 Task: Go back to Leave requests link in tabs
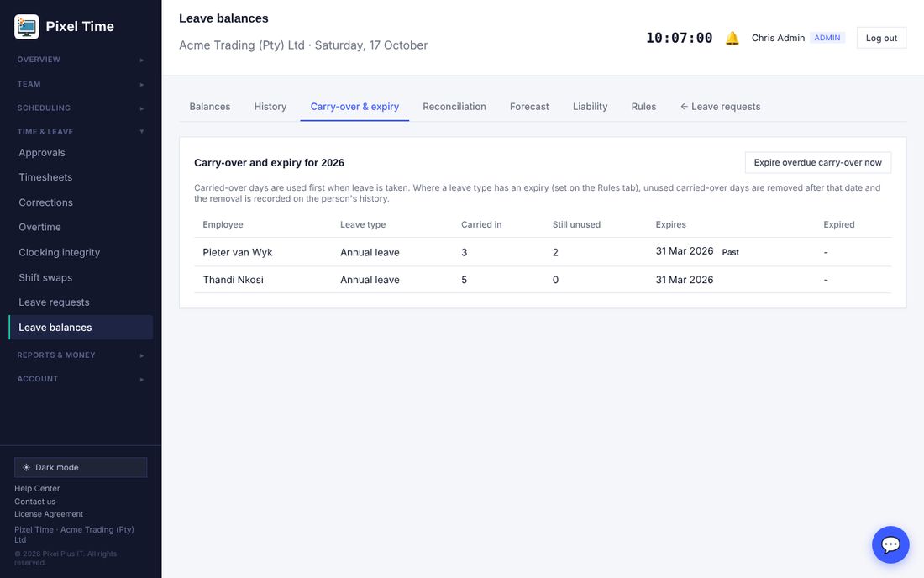(720, 107)
